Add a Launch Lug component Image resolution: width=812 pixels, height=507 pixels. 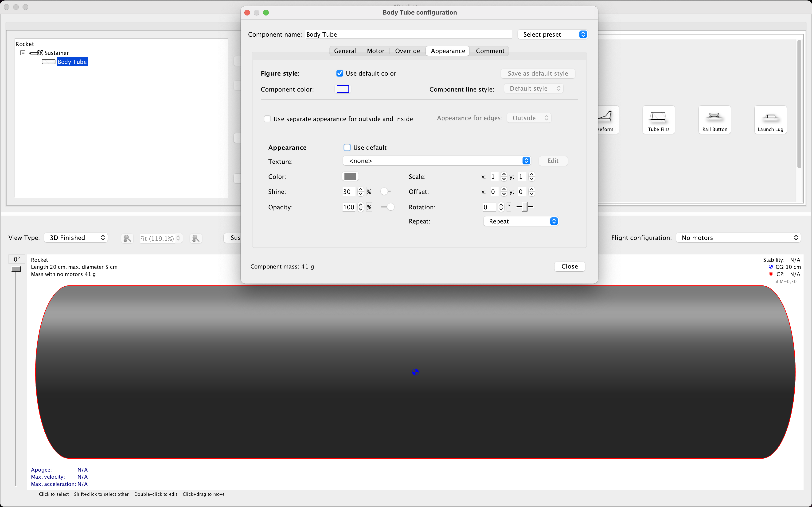pos(770,120)
